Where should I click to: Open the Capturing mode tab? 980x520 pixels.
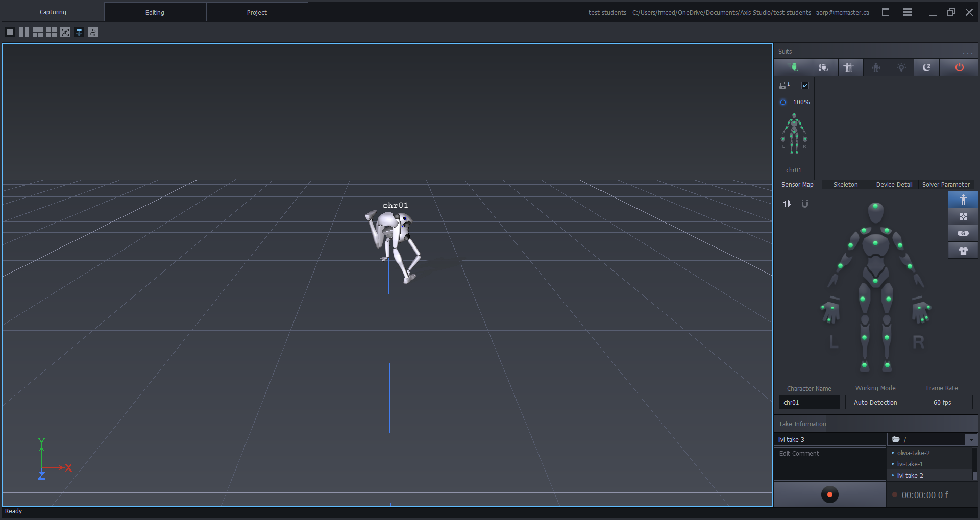click(x=53, y=12)
